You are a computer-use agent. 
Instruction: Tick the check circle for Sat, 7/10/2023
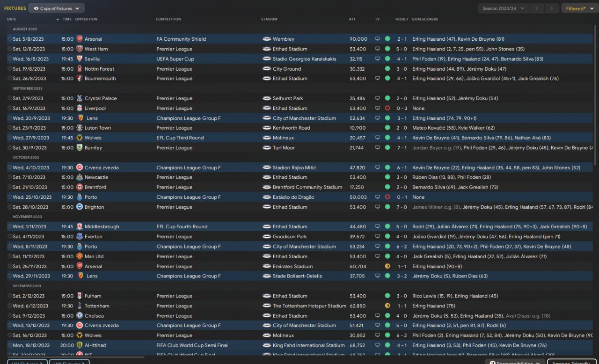click(x=10, y=177)
